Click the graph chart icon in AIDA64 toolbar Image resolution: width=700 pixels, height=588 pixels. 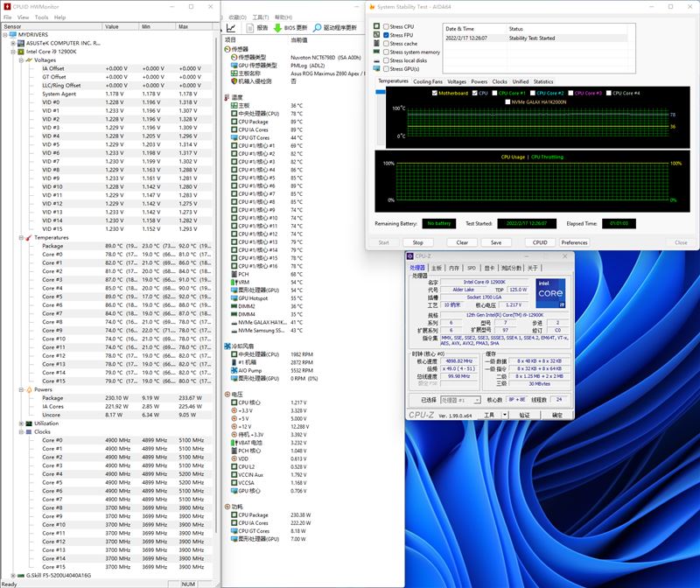pos(232,28)
